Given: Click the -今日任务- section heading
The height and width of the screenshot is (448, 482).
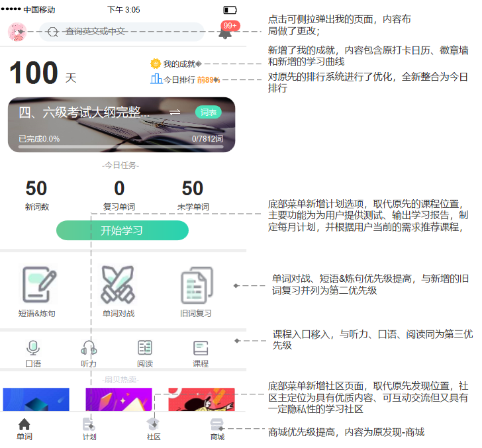Looking at the screenshot, I should point(120,165).
